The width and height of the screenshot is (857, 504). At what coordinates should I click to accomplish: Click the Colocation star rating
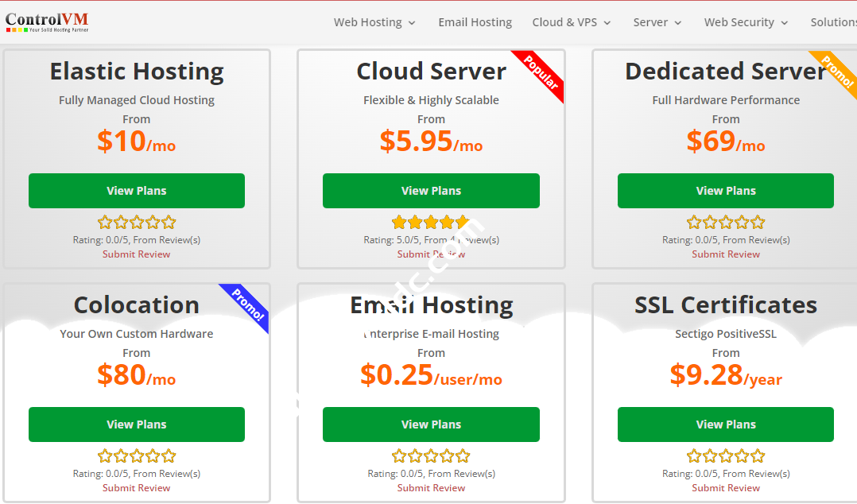136,456
